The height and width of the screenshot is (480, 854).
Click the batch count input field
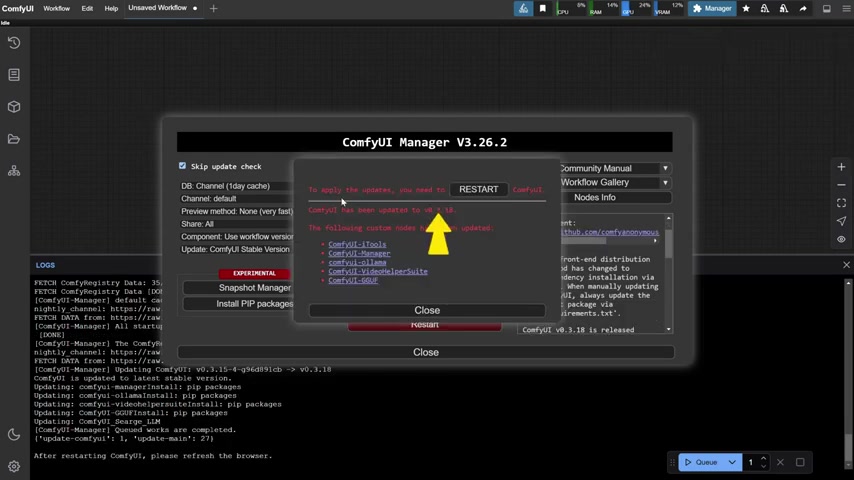tap(751, 462)
